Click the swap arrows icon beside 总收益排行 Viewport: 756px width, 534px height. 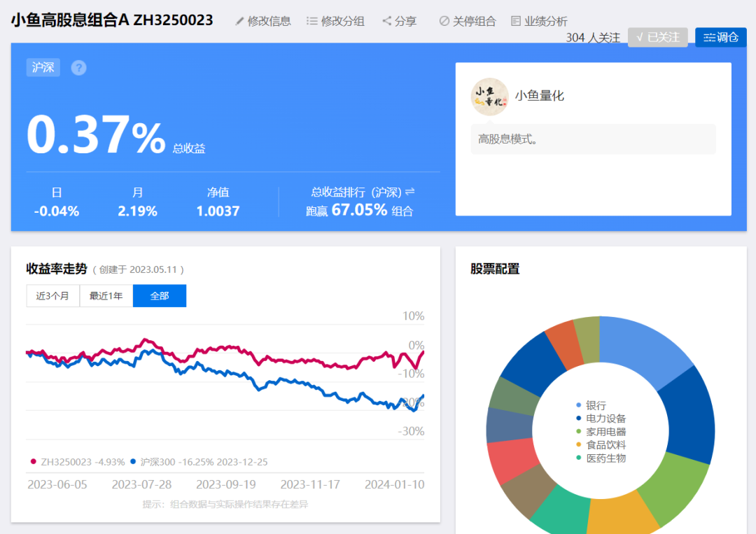pyautogui.click(x=409, y=192)
